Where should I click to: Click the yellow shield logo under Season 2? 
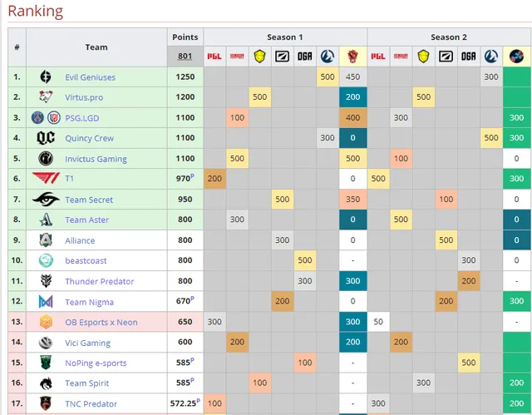coord(423,57)
